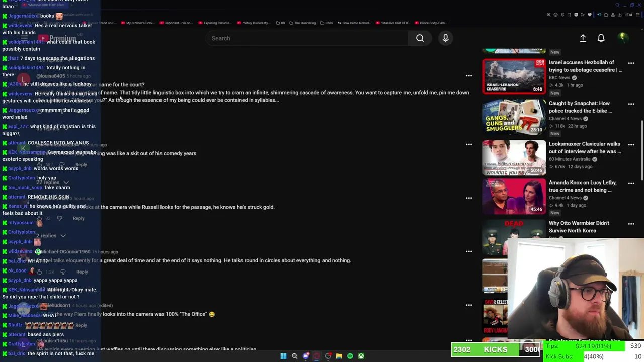This screenshot has width=644, height=362.
Task: Click the YouTube search magnifier button
Action: pos(420,38)
